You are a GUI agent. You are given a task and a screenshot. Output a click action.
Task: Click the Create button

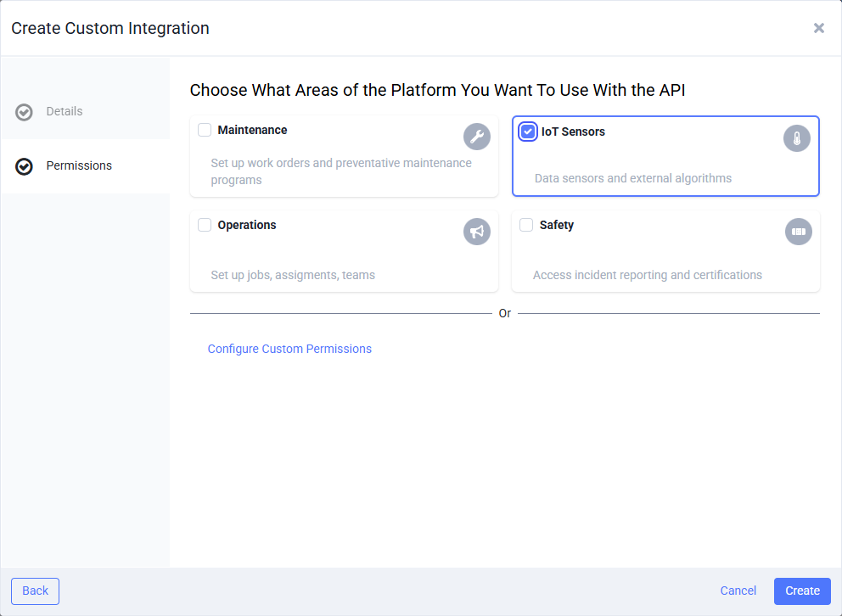coord(802,591)
